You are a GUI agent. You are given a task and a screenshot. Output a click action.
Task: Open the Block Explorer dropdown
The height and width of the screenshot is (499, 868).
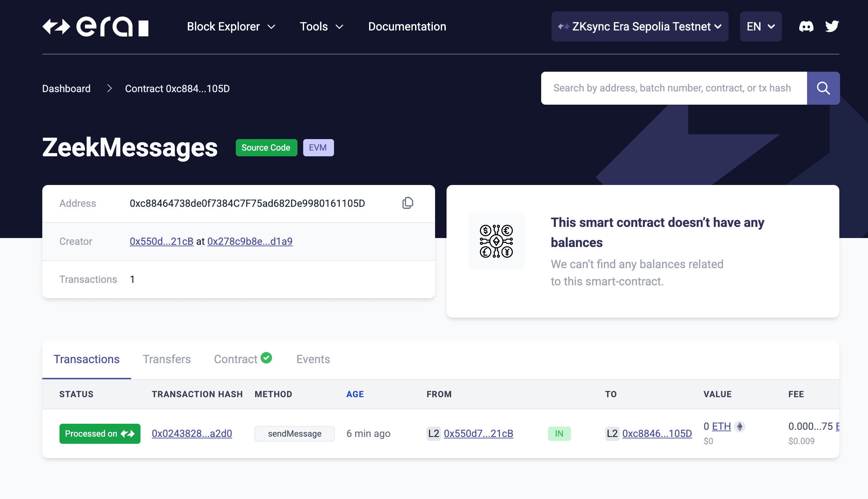coord(231,26)
